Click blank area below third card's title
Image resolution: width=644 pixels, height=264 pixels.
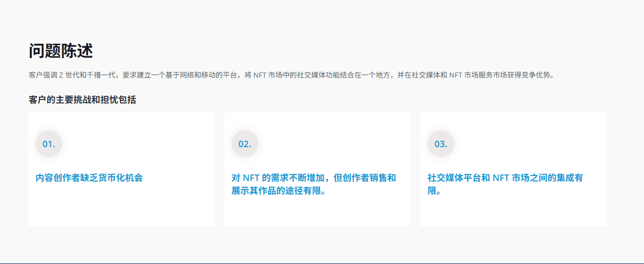(513, 211)
